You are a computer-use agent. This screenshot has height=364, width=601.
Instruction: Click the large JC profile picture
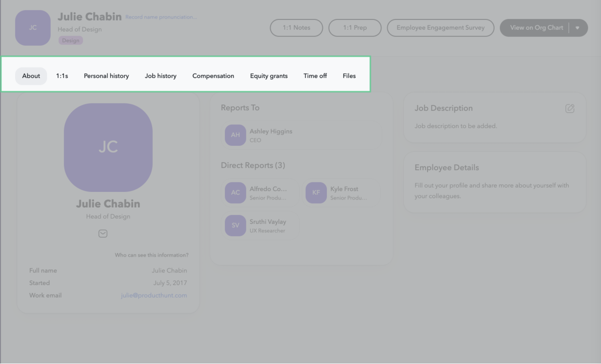click(x=108, y=147)
